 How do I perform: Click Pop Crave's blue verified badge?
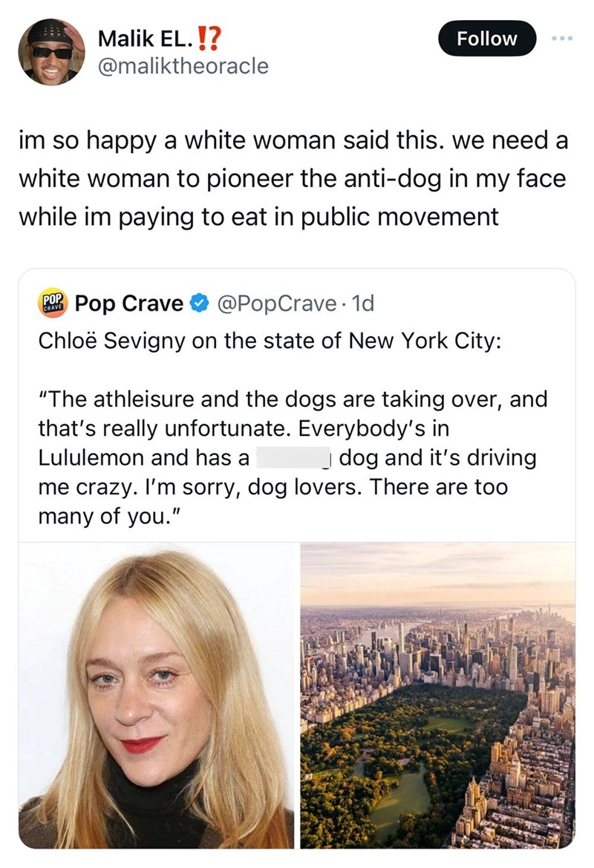pos(197,304)
